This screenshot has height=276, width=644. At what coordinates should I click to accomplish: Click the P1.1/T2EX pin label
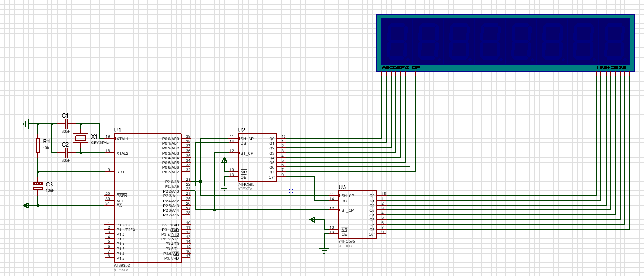[126, 229]
